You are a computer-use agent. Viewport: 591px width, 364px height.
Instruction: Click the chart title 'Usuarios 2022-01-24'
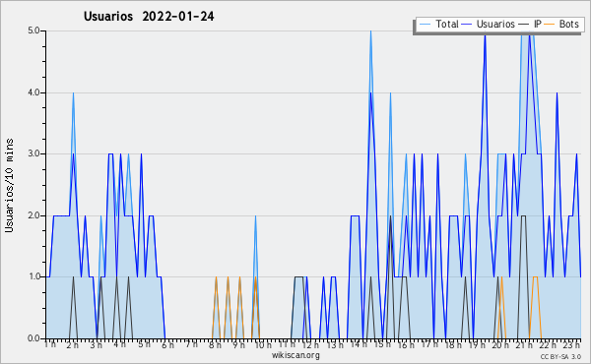(149, 17)
